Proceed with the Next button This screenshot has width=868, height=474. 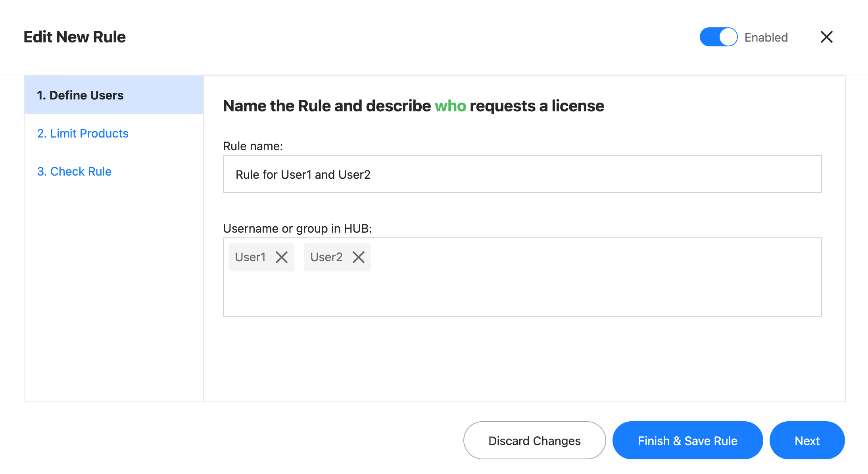pos(807,440)
